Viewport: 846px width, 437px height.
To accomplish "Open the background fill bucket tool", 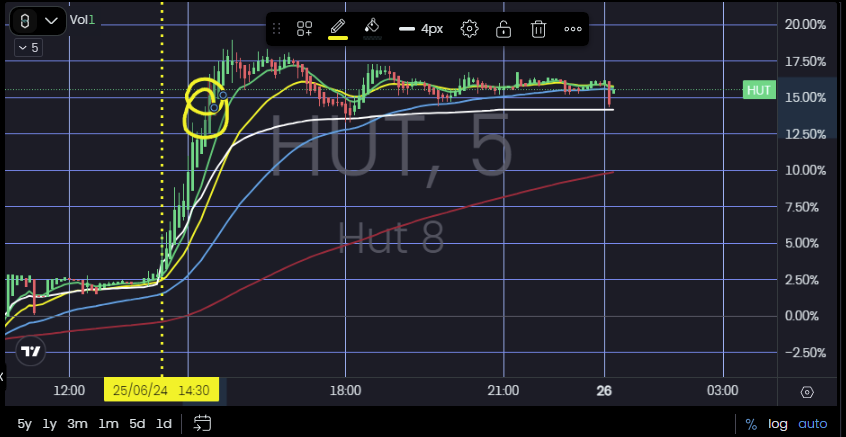I will pos(372,28).
